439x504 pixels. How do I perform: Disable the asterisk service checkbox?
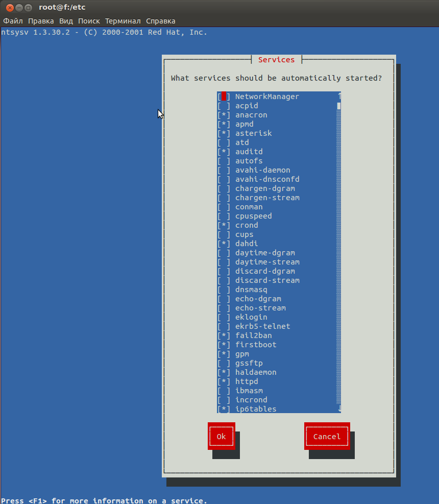click(x=224, y=133)
